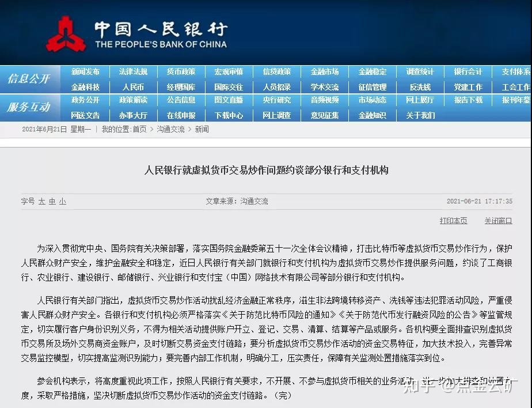The width and height of the screenshot is (532, 408).
Task: Go to 首页 via the breadcrumb
Action: point(139,130)
